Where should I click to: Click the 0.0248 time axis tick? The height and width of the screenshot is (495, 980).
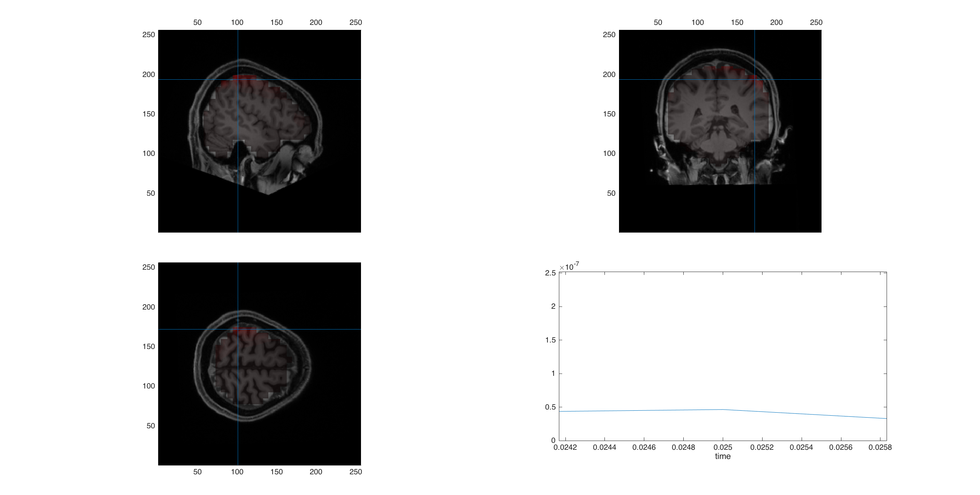(x=683, y=447)
